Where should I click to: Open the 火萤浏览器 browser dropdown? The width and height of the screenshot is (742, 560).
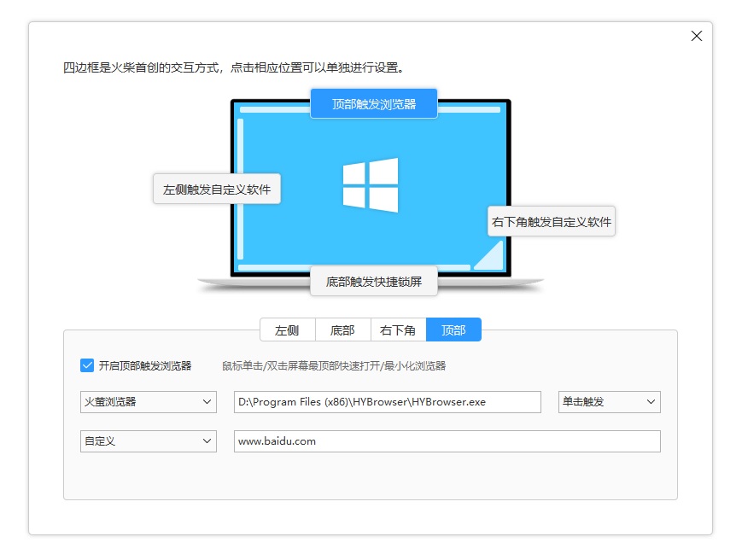[x=148, y=401]
